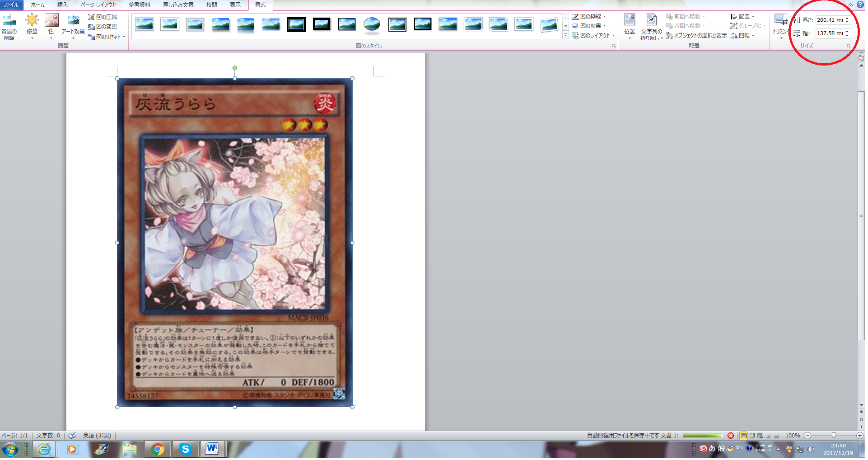The width and height of the screenshot is (868, 460).
Task: Open Picture Effects (図の効果) dropdown
Action: click(x=589, y=26)
